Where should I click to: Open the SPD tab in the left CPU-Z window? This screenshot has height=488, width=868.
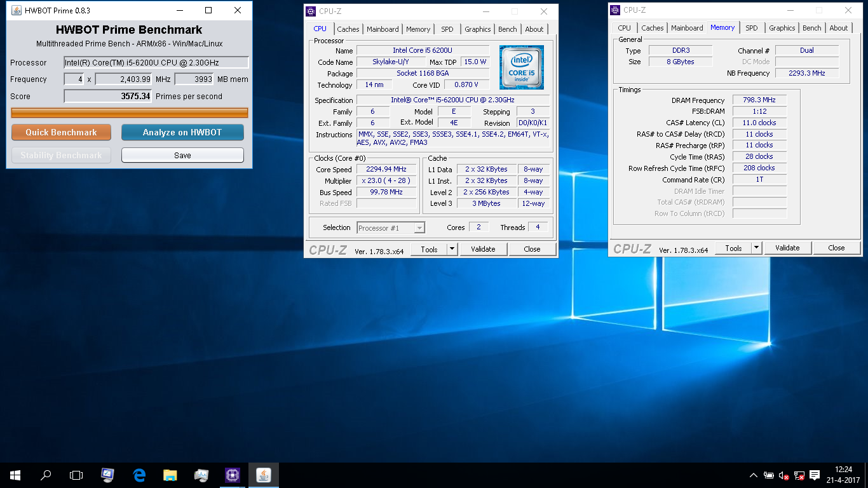pyautogui.click(x=447, y=29)
